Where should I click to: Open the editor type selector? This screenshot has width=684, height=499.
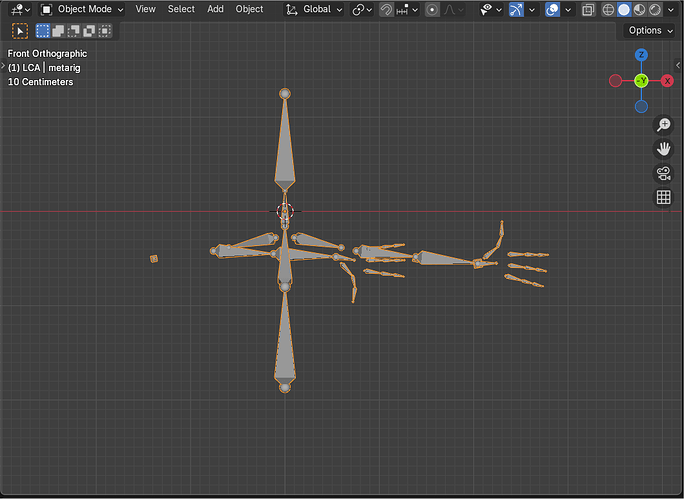[x=20, y=9]
